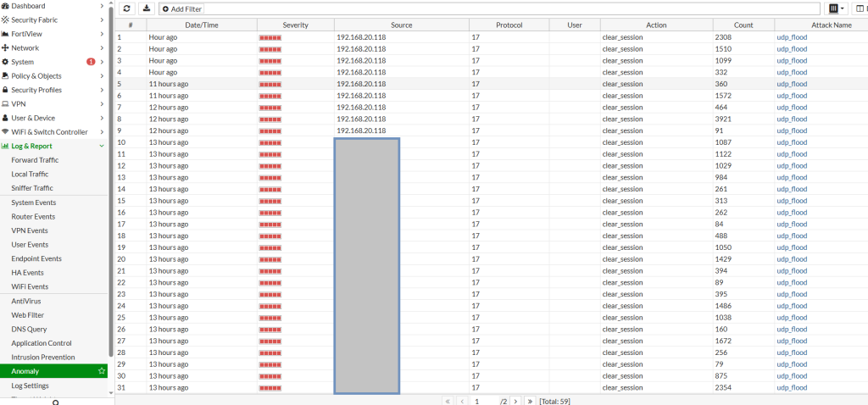Image resolution: width=868 pixels, height=405 pixels.
Task: Open VPN Events log
Action: (x=30, y=230)
